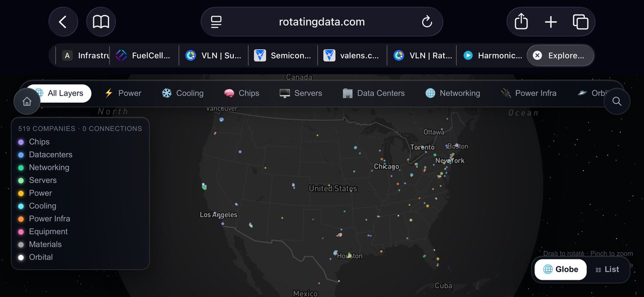
Task: Click the Mexico map label
Action: 305,294
